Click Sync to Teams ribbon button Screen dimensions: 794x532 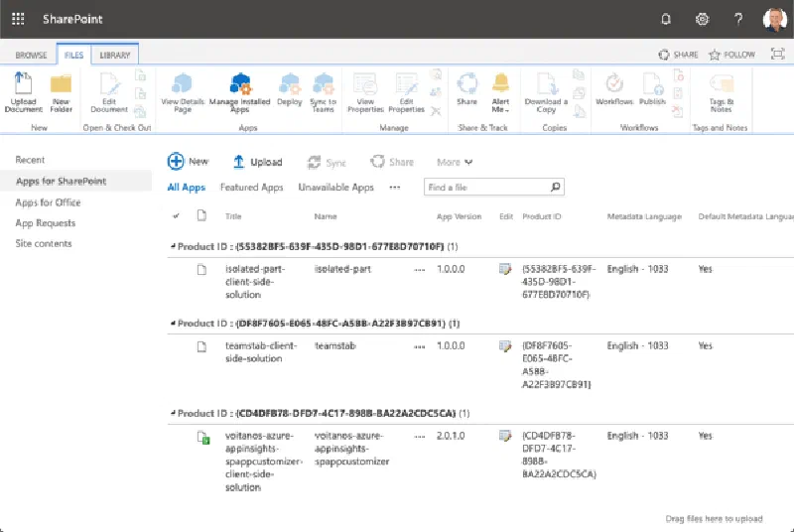pos(324,92)
